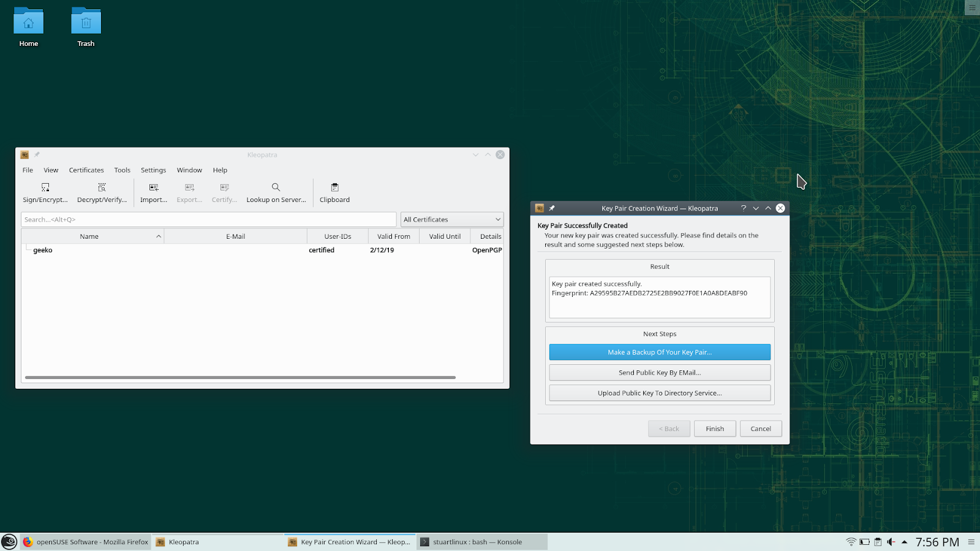This screenshot has width=980, height=551.
Task: Open the Help menu
Action: [220, 170]
